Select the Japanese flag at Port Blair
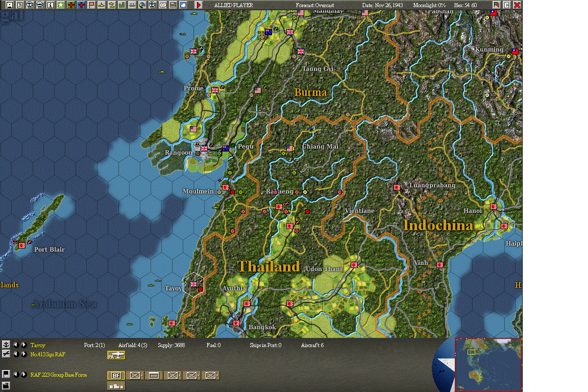The height and width of the screenshot is (392, 588). (x=22, y=246)
